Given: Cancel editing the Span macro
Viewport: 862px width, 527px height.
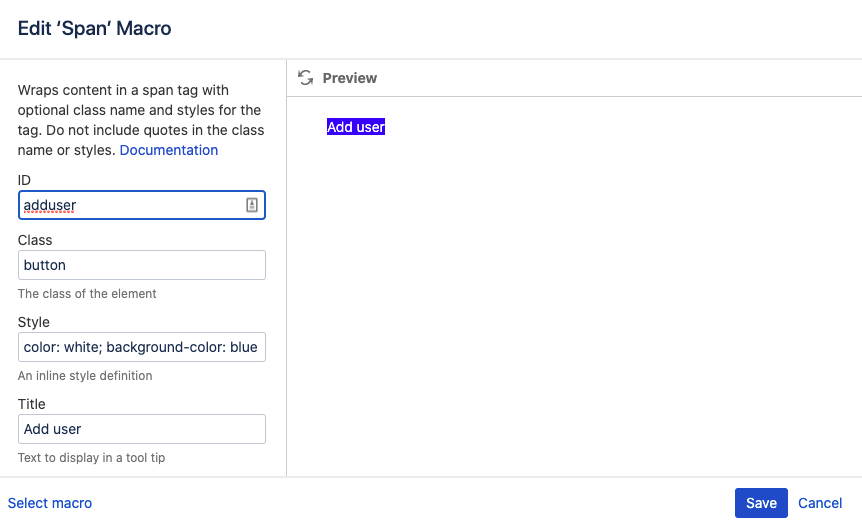Looking at the screenshot, I should (820, 503).
